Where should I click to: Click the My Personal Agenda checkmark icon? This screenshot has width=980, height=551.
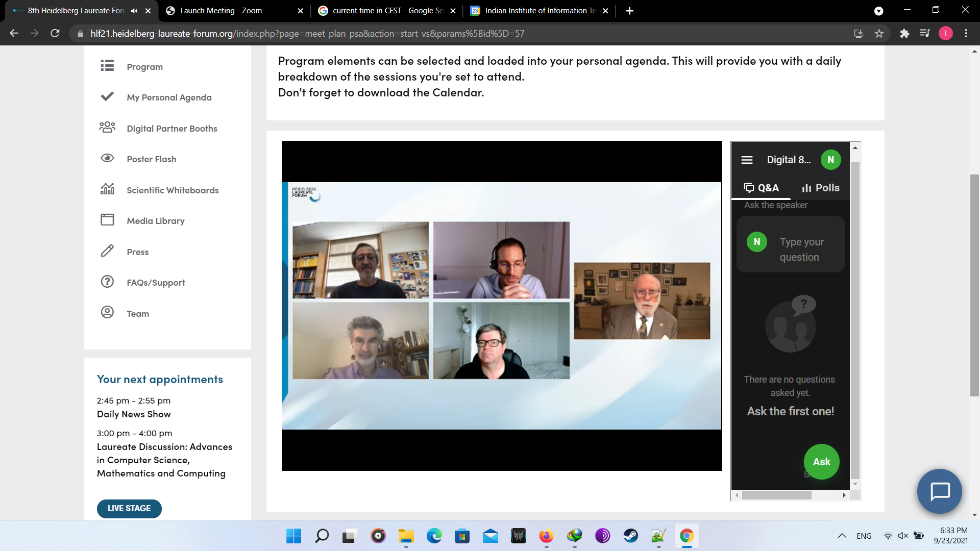tap(107, 96)
